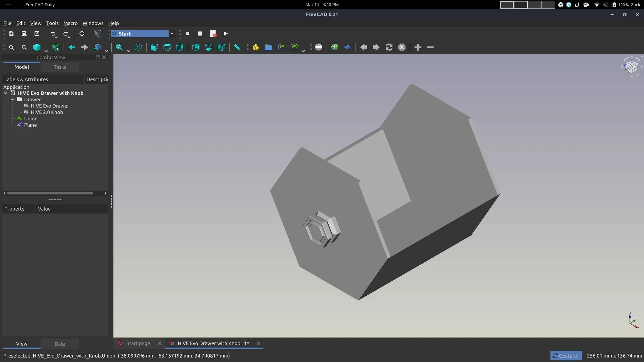The width and height of the screenshot is (644, 362).
Task: Switch to the Tasks tab
Action: 60,67
